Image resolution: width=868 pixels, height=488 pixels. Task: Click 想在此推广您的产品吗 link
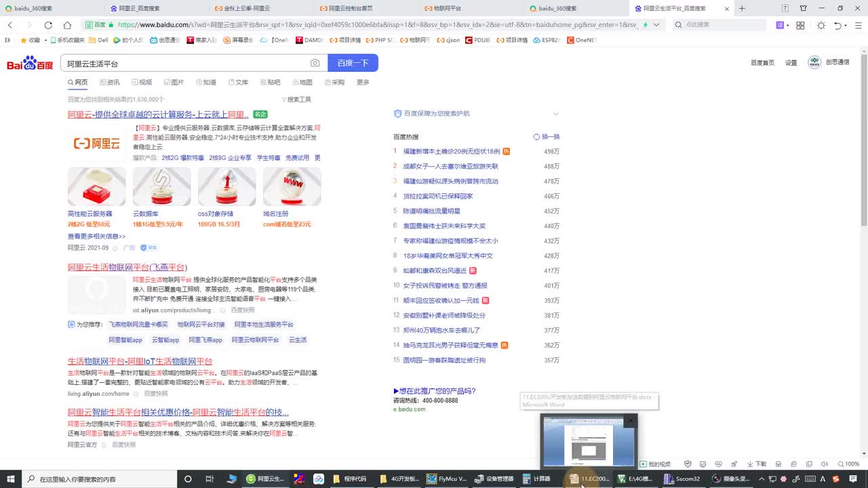[x=435, y=391]
